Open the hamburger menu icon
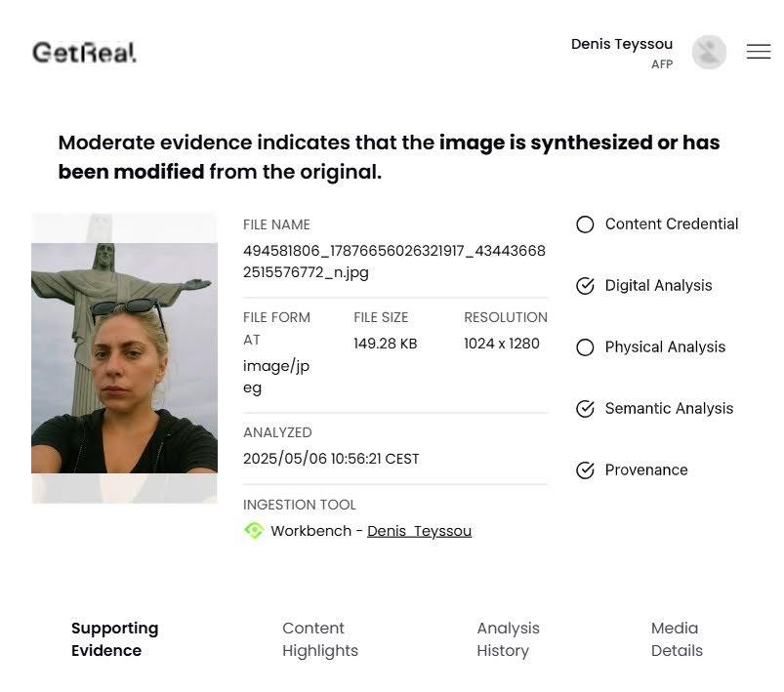This screenshot has width=784, height=692. click(x=759, y=52)
